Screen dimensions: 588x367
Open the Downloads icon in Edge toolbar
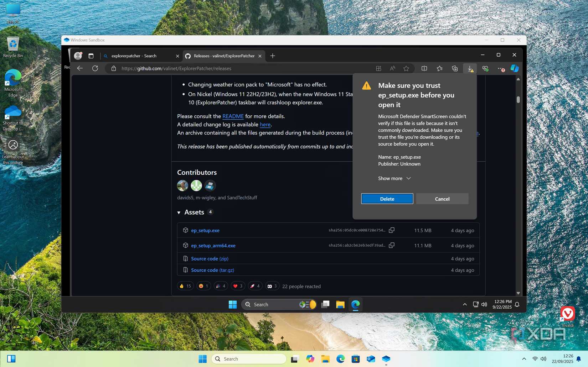(x=470, y=68)
